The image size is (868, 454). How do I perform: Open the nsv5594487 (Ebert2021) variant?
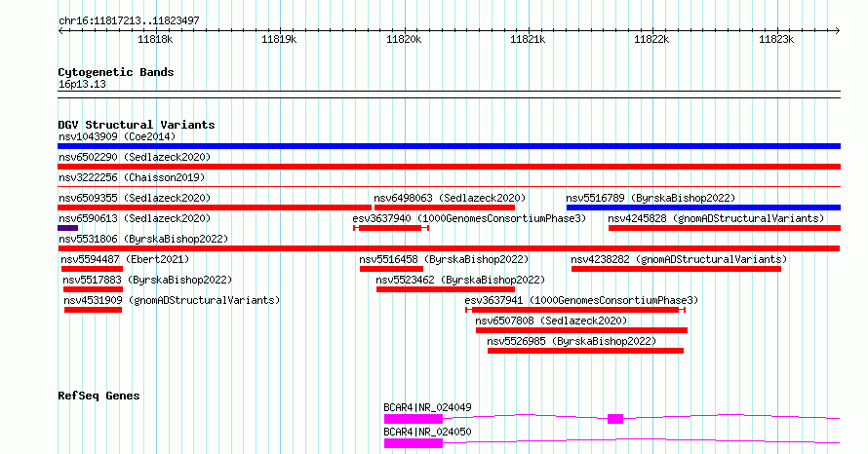pyautogui.click(x=125, y=259)
